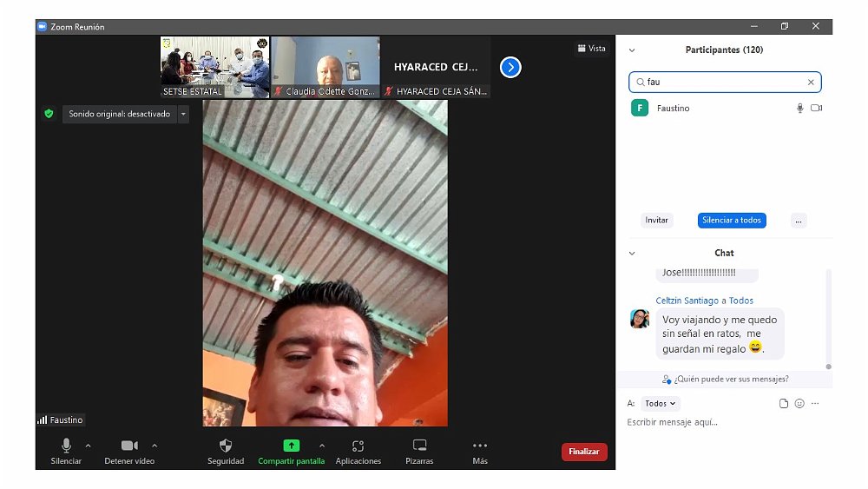The height and width of the screenshot is (489, 868).
Task: Open the Aplicaciones panel
Action: click(x=358, y=446)
